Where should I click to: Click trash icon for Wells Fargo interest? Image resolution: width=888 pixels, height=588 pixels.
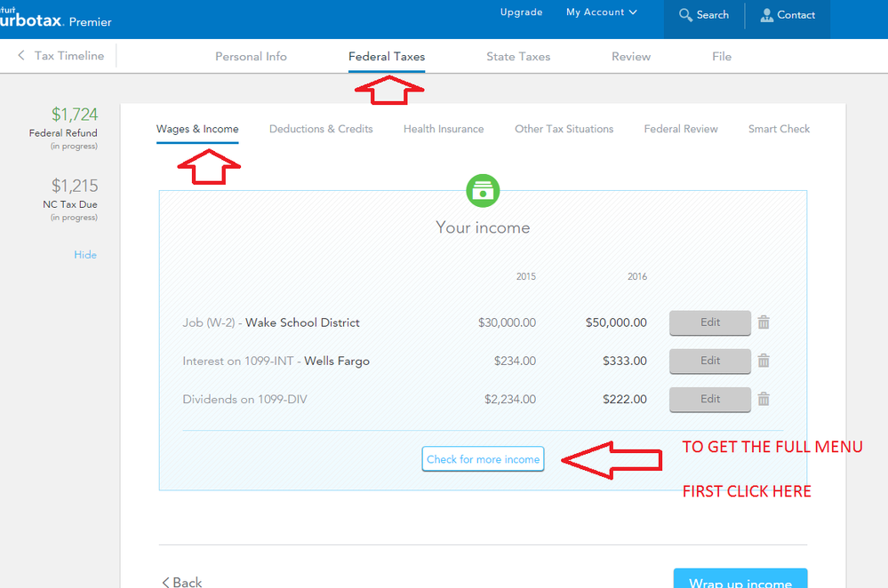pyautogui.click(x=764, y=361)
